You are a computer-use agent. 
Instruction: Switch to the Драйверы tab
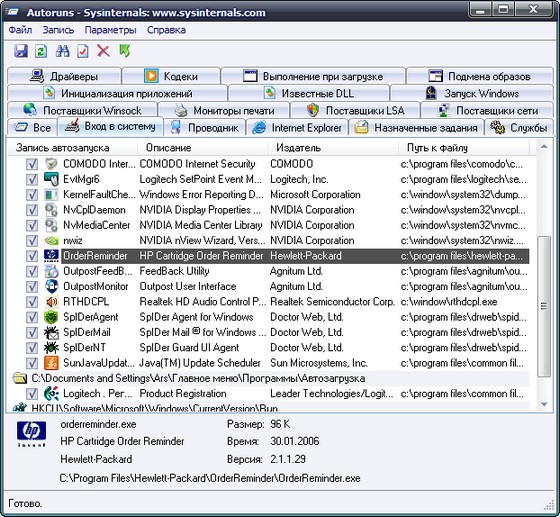64,76
